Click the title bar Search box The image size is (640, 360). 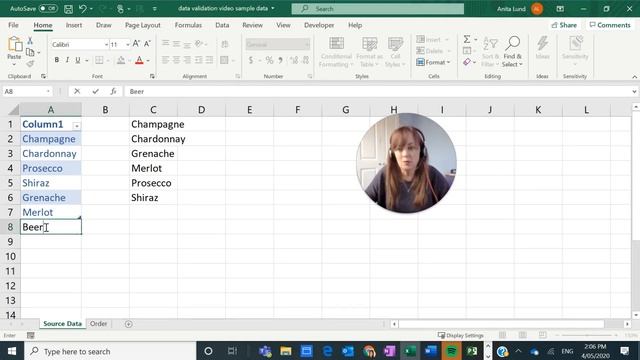378,9
